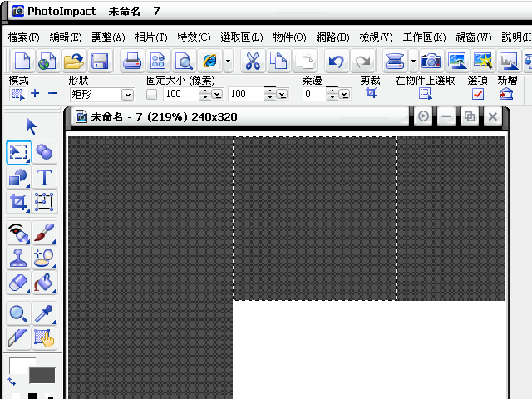This screenshot has width=532, height=399.
Task: Click the 柔邊 soft edge value field
Action: [x=314, y=94]
